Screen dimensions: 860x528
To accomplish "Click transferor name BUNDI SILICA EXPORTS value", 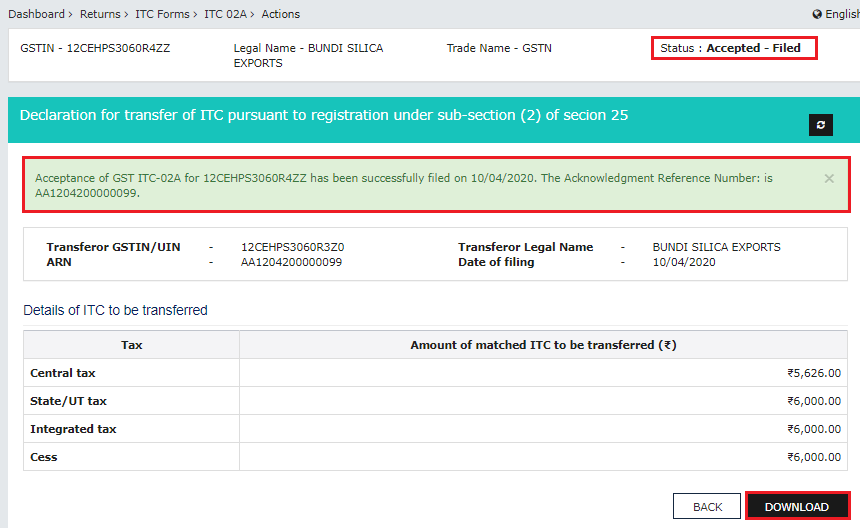I will click(716, 247).
